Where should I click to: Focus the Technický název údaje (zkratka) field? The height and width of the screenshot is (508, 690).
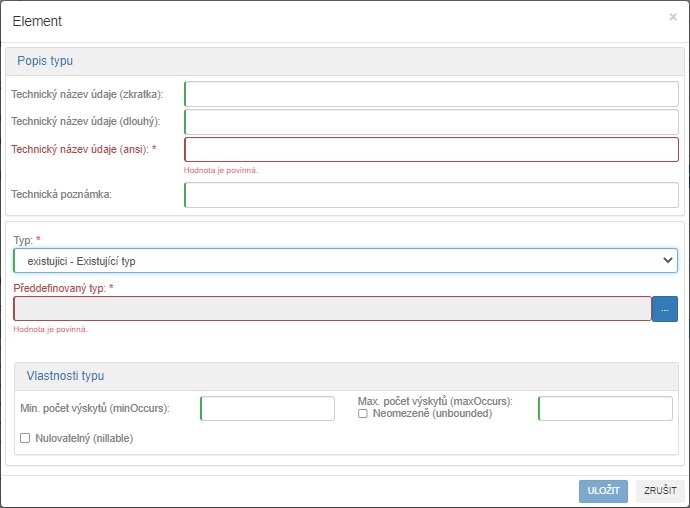pyautogui.click(x=431, y=94)
